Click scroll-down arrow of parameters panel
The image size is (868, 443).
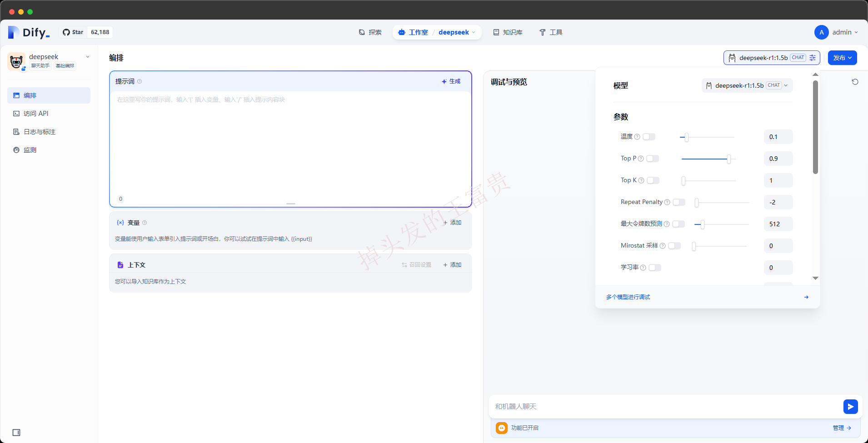[816, 278]
